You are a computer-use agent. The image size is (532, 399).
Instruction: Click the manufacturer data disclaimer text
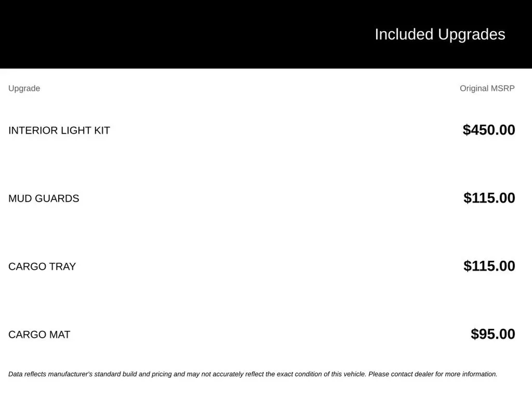click(253, 374)
